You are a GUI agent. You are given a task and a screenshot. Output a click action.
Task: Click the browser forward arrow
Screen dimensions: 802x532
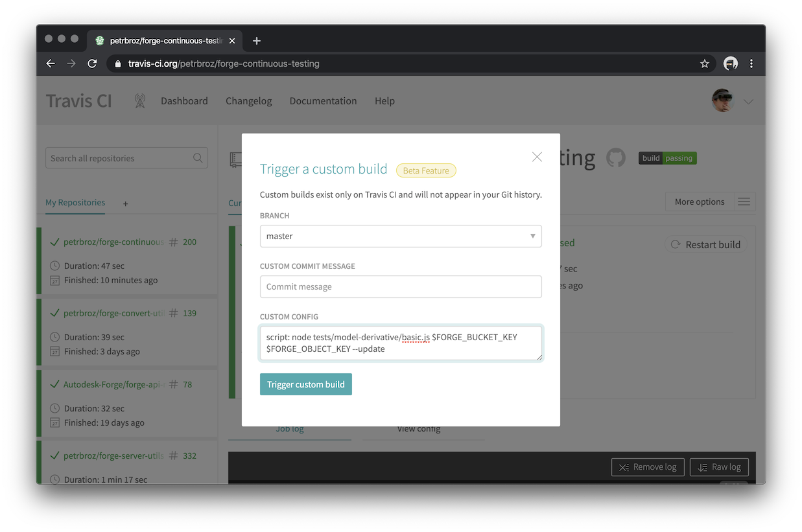click(71, 64)
